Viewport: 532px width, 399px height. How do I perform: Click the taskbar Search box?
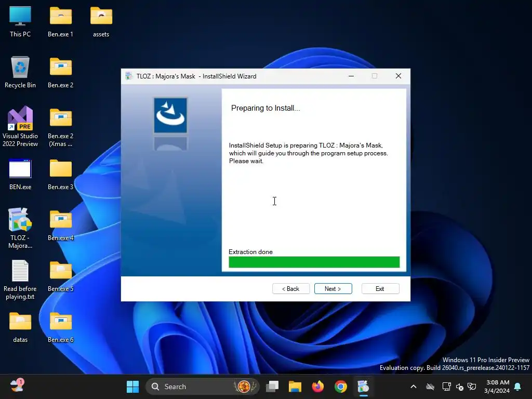(x=203, y=387)
